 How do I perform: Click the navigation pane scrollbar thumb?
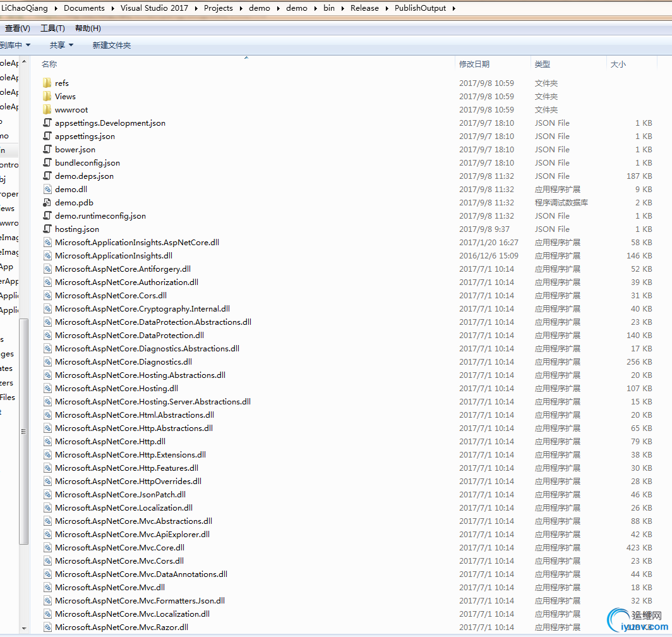click(x=24, y=432)
